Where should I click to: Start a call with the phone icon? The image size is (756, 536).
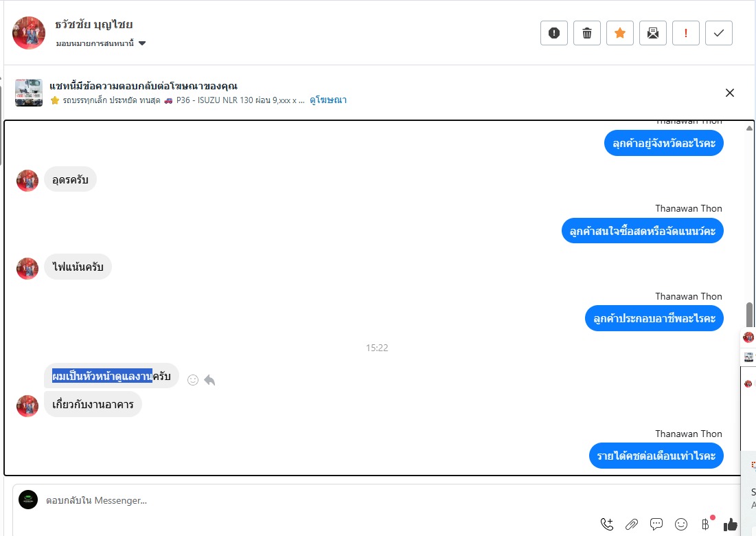click(607, 524)
